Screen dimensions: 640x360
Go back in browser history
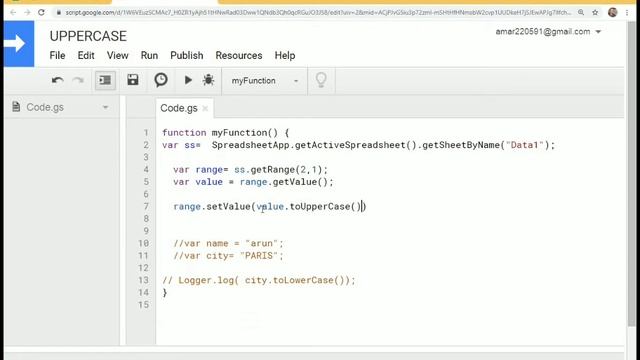(x=13, y=13)
